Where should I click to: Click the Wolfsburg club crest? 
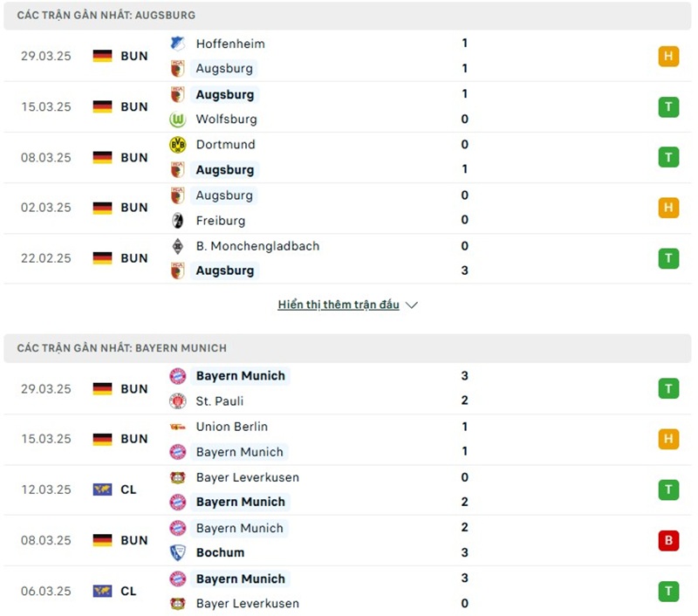[x=178, y=120]
